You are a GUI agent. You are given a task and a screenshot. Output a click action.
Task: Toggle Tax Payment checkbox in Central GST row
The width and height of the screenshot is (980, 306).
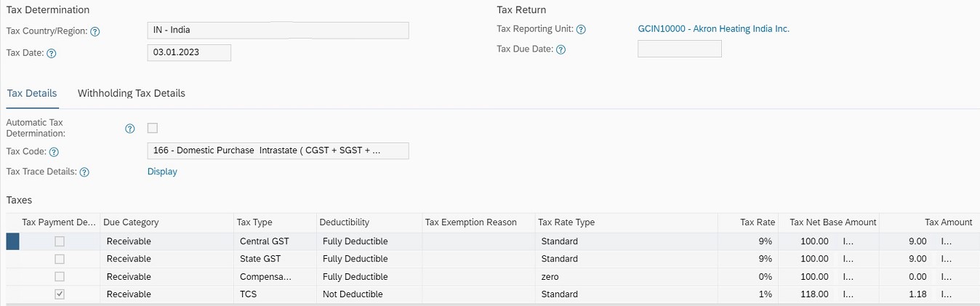pos(60,241)
